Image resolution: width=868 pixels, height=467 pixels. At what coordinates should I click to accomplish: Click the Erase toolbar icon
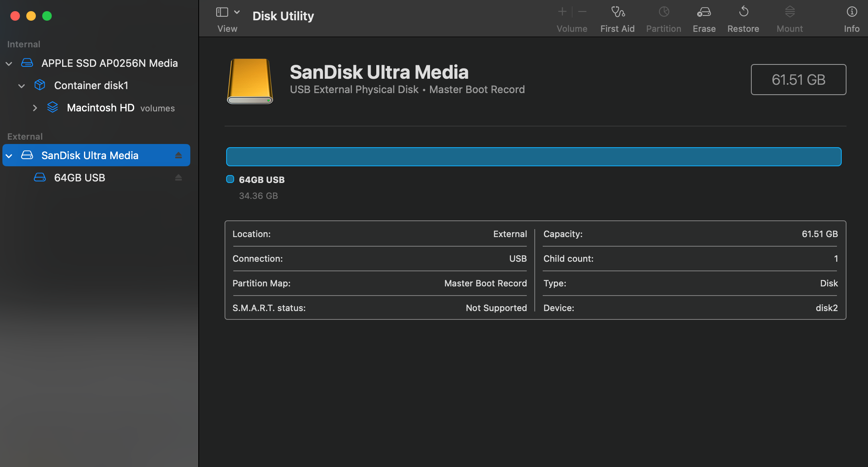(x=704, y=12)
